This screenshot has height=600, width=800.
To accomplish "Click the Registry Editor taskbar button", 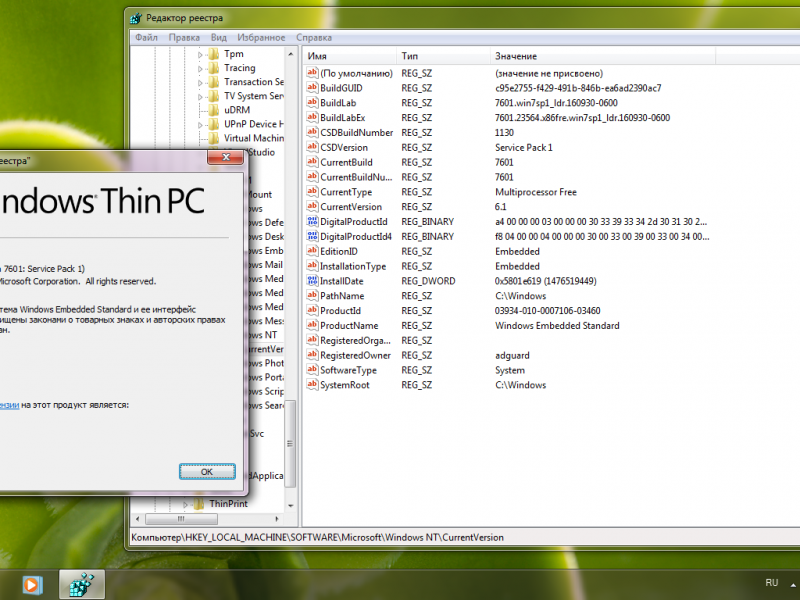I will coord(82,584).
